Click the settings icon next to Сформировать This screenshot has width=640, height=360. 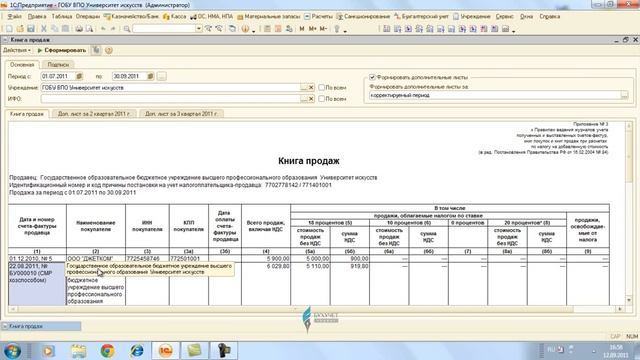(96, 50)
